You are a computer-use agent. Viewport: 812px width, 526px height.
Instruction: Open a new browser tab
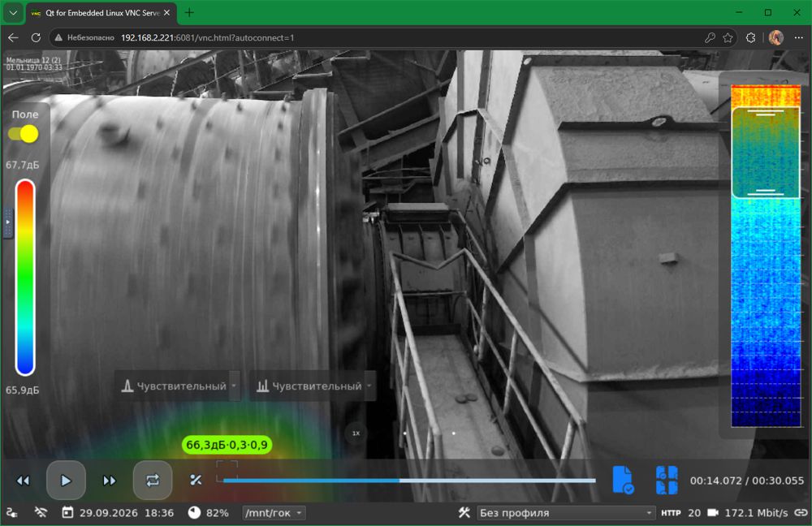[x=189, y=13]
